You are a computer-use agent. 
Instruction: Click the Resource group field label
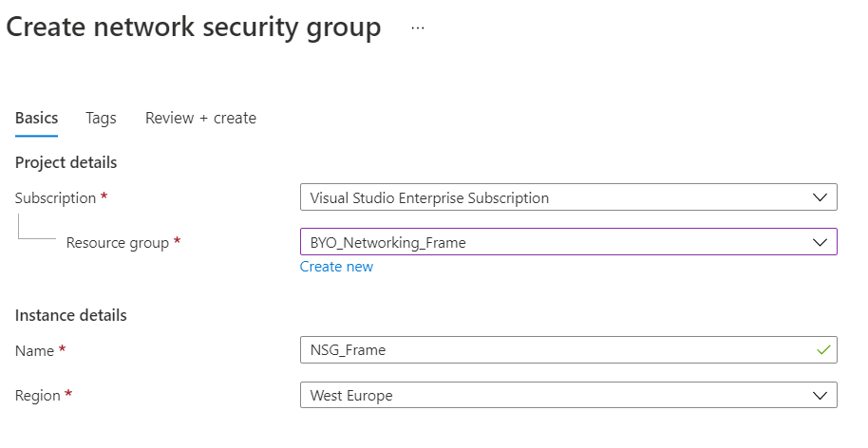tap(117, 242)
